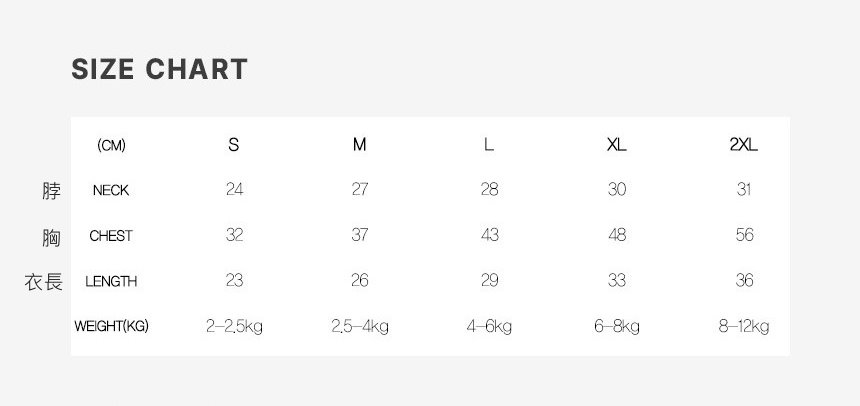Screen dimensions: 860x406
Task: Click the 8-12kg weight value
Action: click(x=744, y=326)
